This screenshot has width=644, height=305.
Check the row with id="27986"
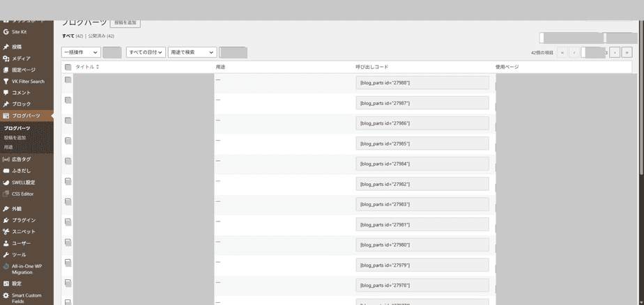point(68,120)
